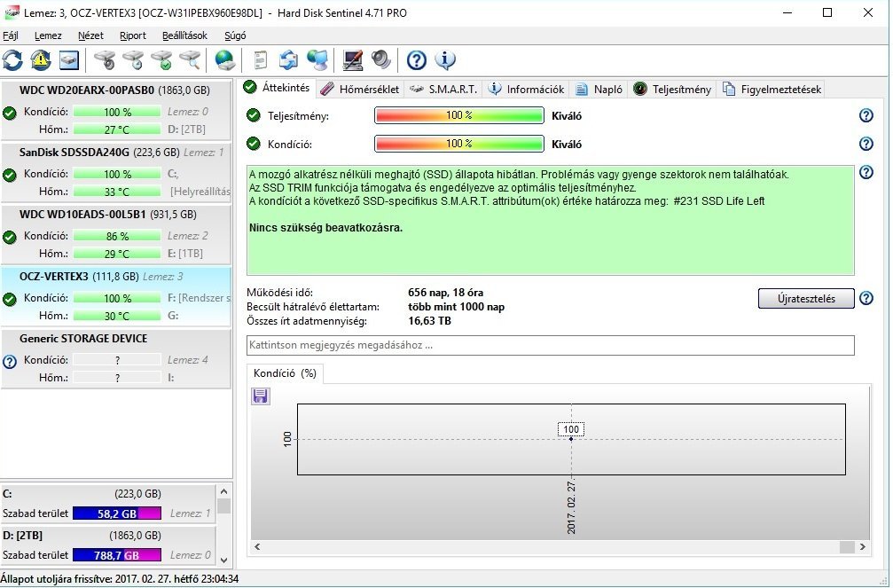The width and height of the screenshot is (893, 588).
Task: Click the D: free space 788,7 GB bar
Action: click(117, 555)
